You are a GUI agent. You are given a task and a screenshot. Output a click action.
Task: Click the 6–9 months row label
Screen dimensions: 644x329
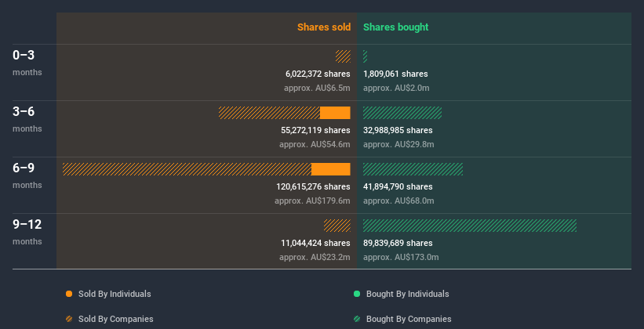click(x=27, y=175)
